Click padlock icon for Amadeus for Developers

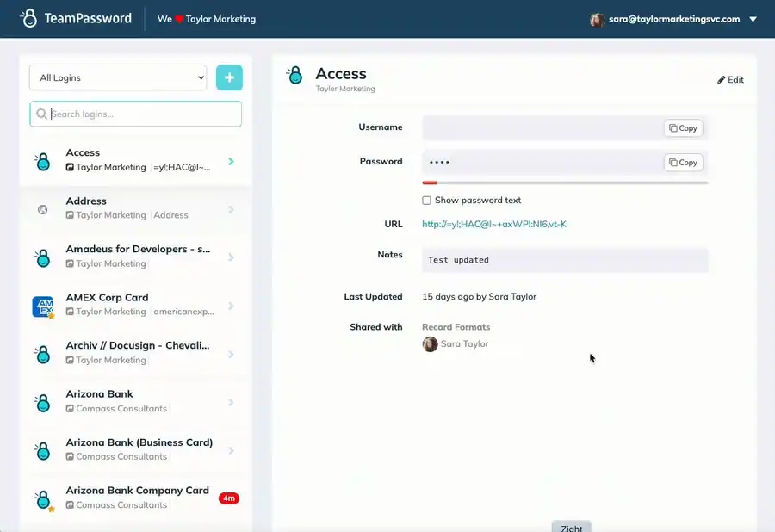43,258
